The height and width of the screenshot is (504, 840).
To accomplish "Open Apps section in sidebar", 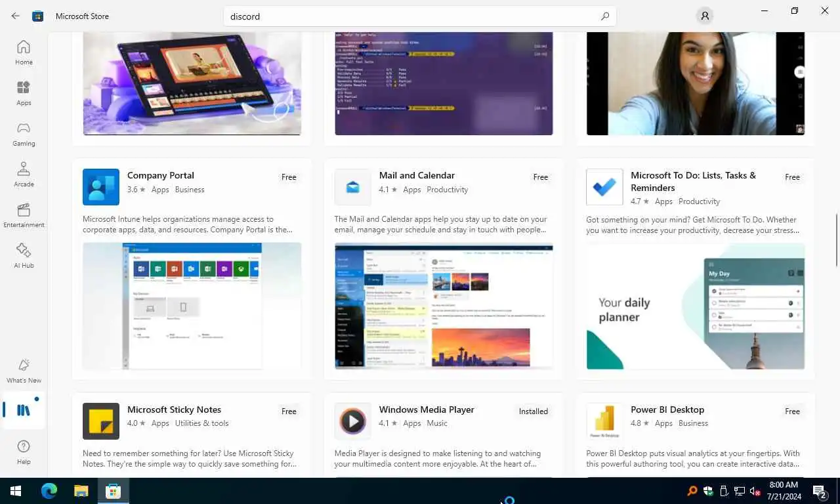I will click(x=24, y=93).
